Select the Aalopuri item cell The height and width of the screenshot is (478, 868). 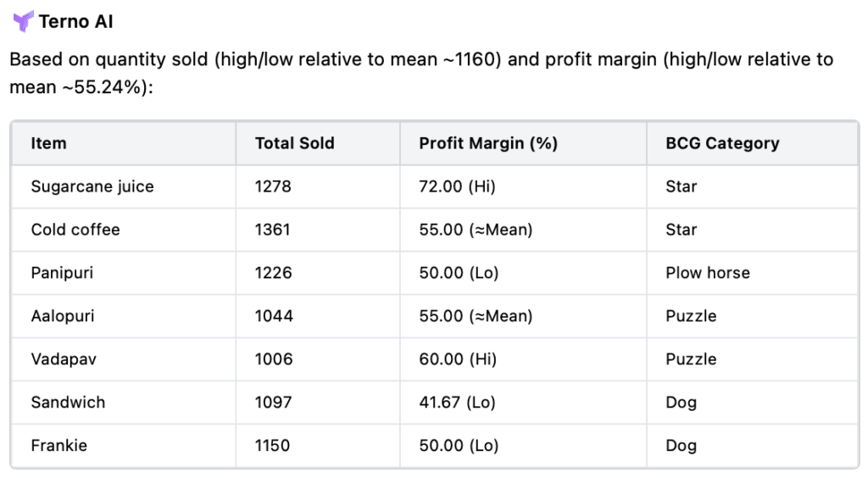pyautogui.click(x=63, y=316)
